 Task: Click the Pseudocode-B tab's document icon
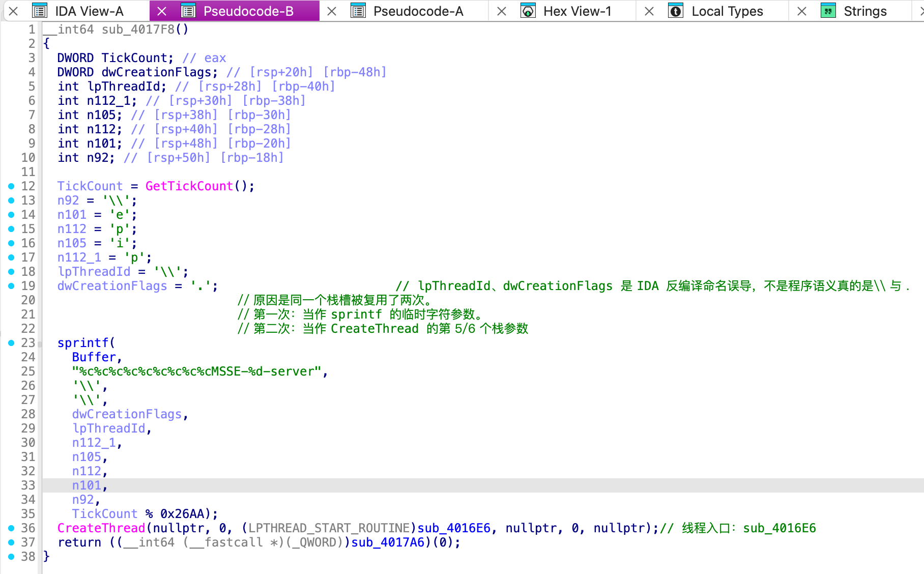189,11
